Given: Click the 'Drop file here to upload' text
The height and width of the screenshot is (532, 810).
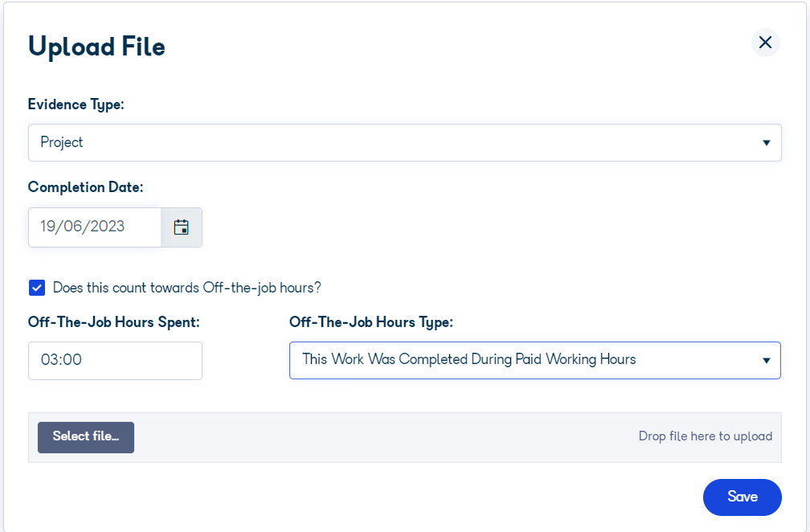Looking at the screenshot, I should point(705,436).
